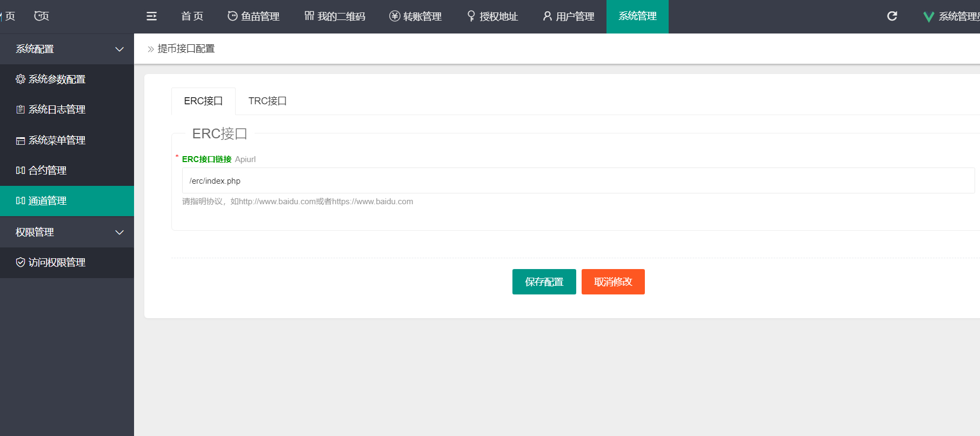The width and height of the screenshot is (980, 436).
Task: Open 授权地址 from the top navigation
Action: (492, 16)
